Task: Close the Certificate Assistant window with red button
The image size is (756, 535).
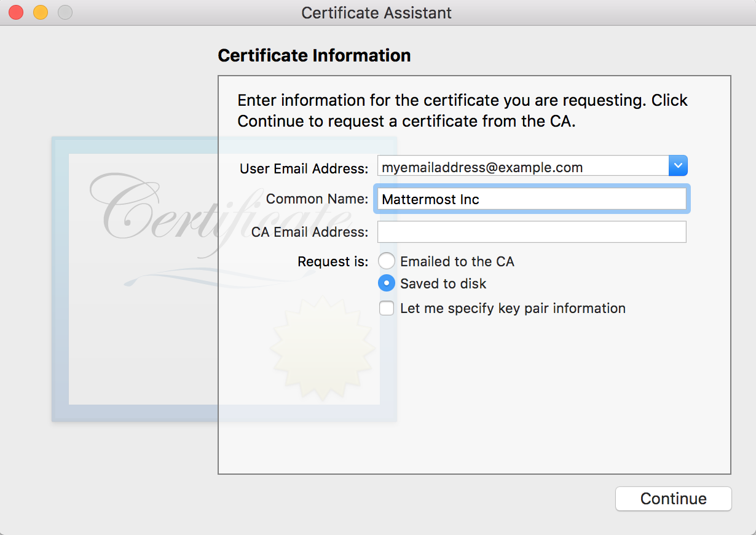Action: click(x=16, y=12)
